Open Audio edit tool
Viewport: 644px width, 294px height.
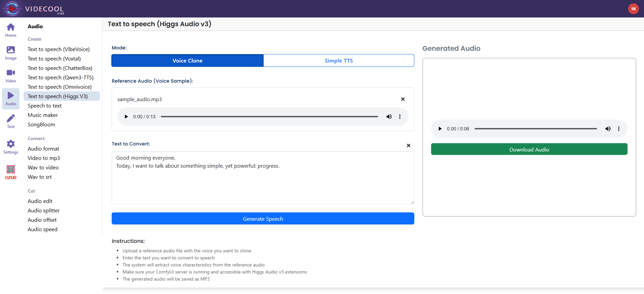pos(40,201)
